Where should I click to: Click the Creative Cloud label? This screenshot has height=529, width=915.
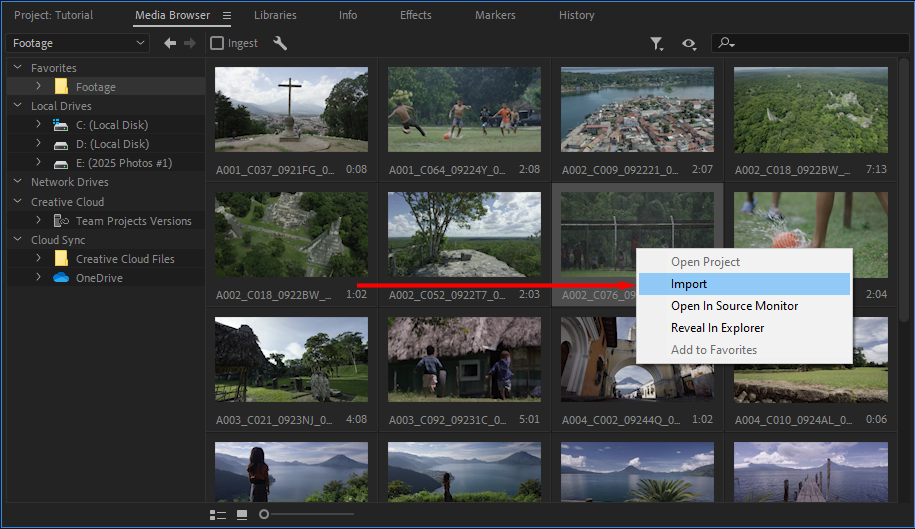point(67,202)
